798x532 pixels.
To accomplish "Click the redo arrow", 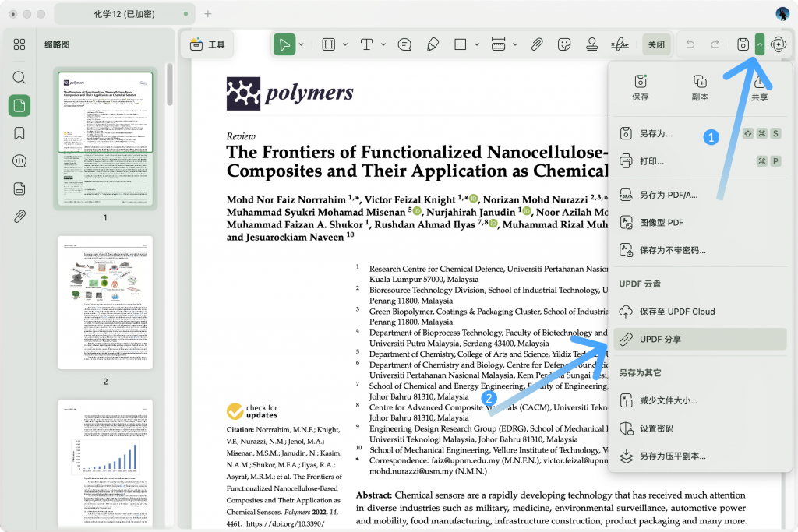I will point(715,44).
